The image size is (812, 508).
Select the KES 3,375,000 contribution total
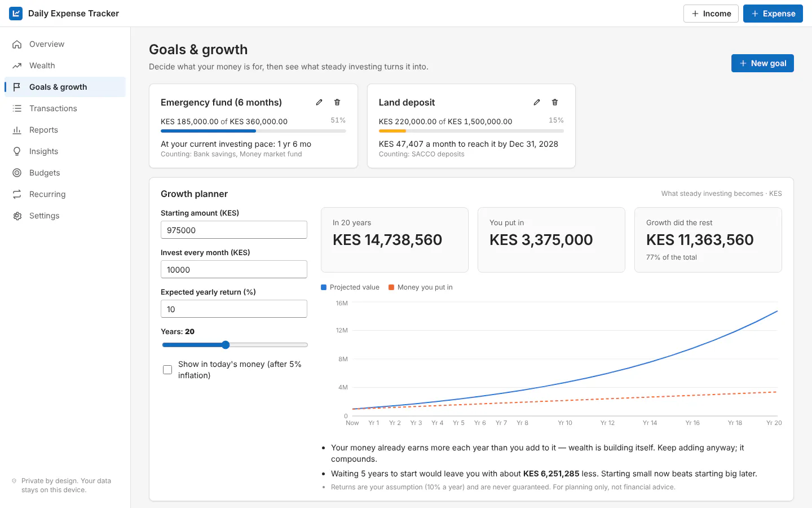[x=541, y=240]
